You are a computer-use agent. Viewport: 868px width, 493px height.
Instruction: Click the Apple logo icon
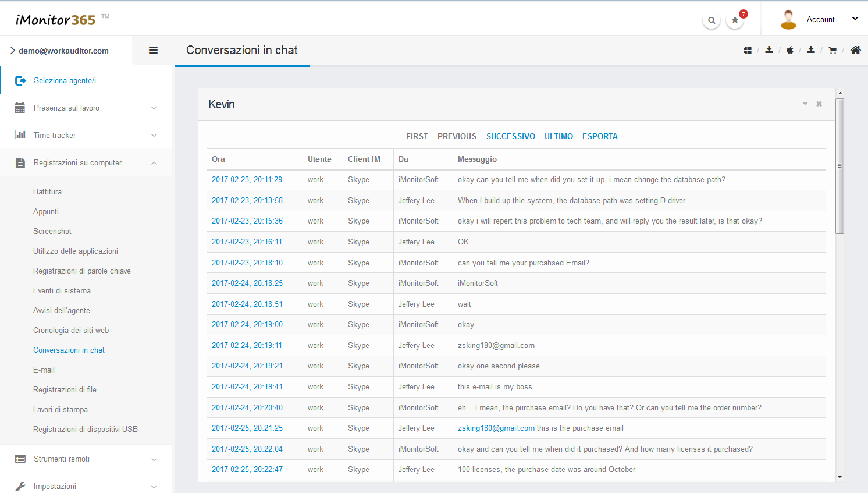click(x=789, y=51)
